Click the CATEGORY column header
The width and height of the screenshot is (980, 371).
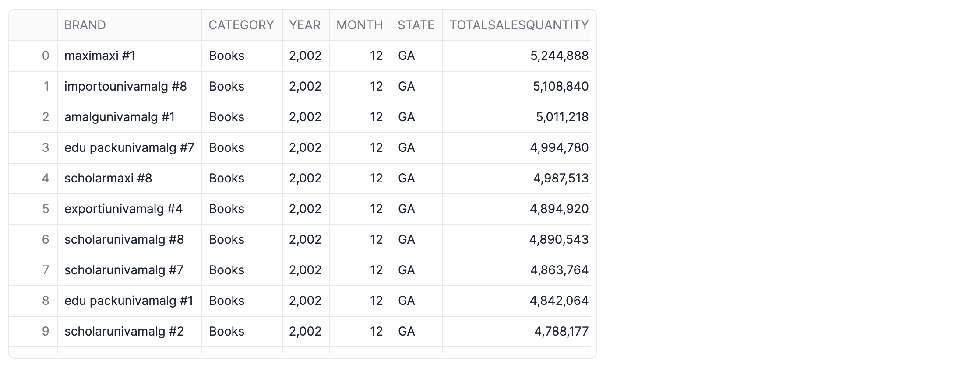click(241, 25)
